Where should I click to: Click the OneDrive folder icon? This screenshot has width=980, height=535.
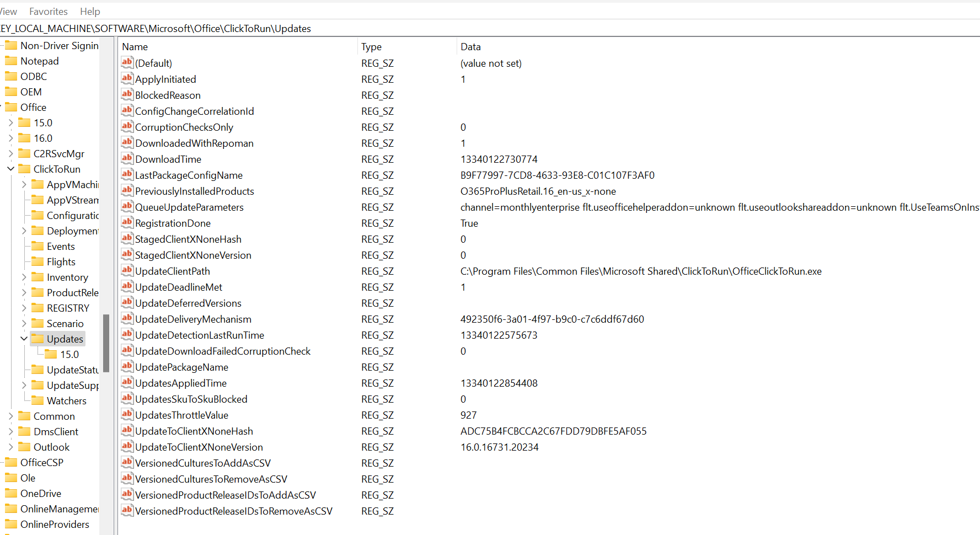pyautogui.click(x=11, y=493)
